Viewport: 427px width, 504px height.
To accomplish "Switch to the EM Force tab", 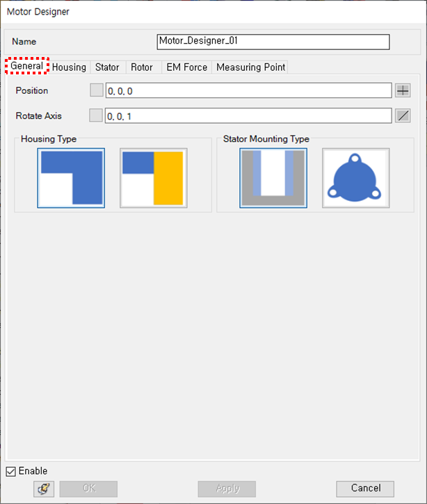I will tap(187, 67).
